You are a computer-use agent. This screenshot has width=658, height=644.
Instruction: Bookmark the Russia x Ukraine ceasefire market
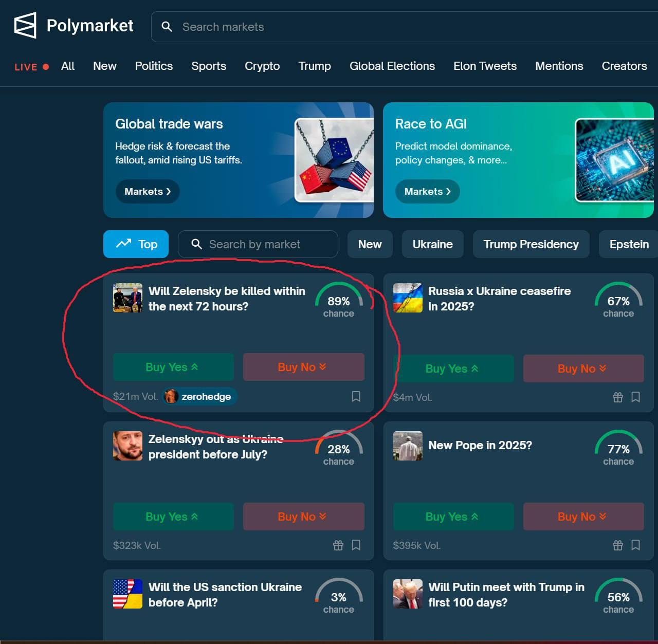(635, 397)
